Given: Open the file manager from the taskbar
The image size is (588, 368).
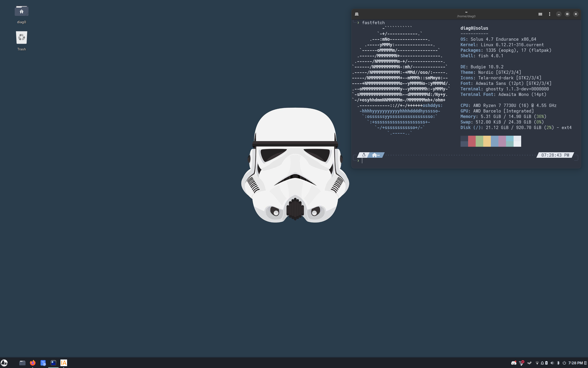Looking at the screenshot, I should coord(22,363).
